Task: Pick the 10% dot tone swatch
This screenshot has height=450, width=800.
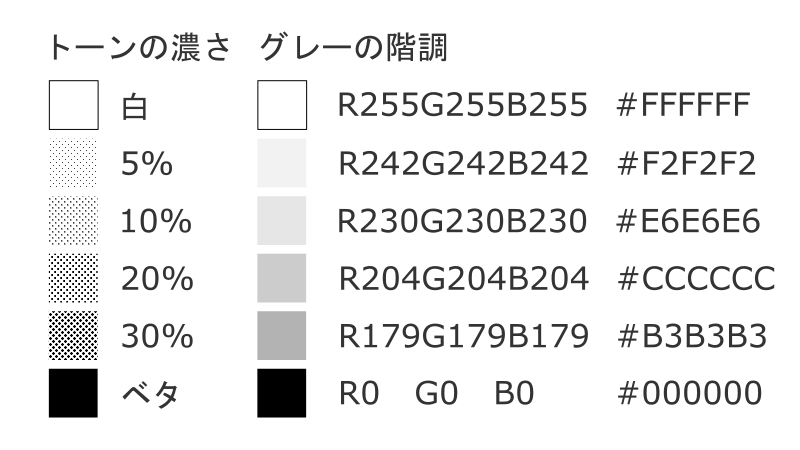Action: tap(73, 221)
